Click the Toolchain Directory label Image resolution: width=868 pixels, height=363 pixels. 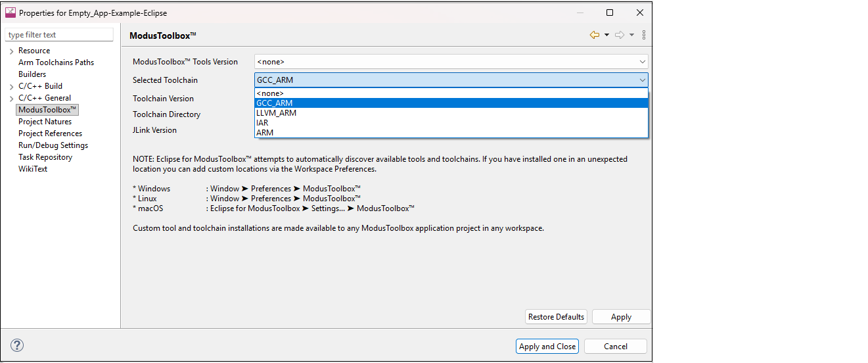[x=166, y=114]
